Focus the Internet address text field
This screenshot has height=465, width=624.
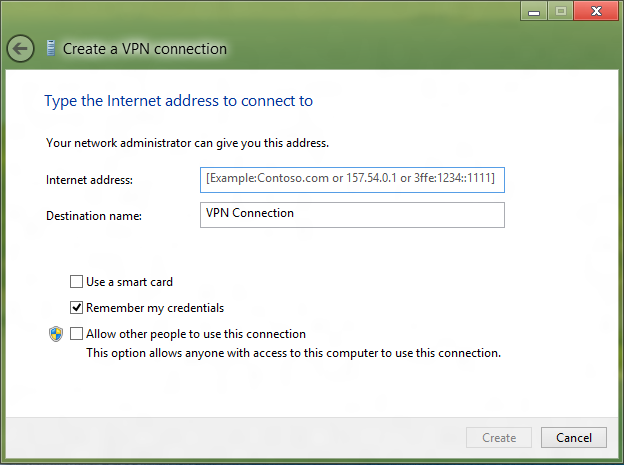(352, 180)
